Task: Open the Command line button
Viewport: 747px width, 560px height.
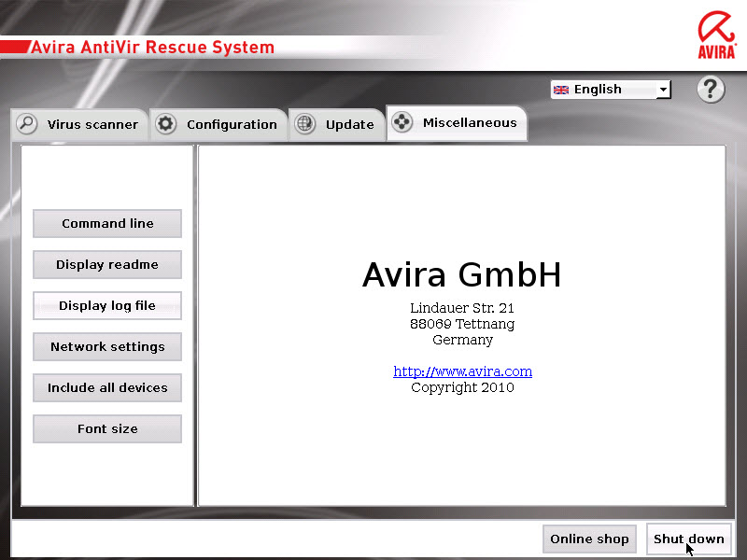Action: pos(107,223)
